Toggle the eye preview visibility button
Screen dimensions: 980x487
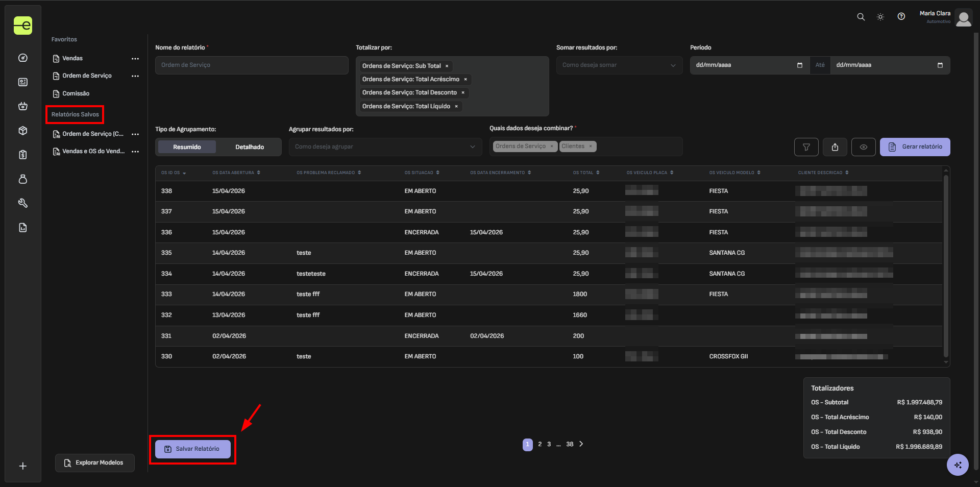(863, 147)
